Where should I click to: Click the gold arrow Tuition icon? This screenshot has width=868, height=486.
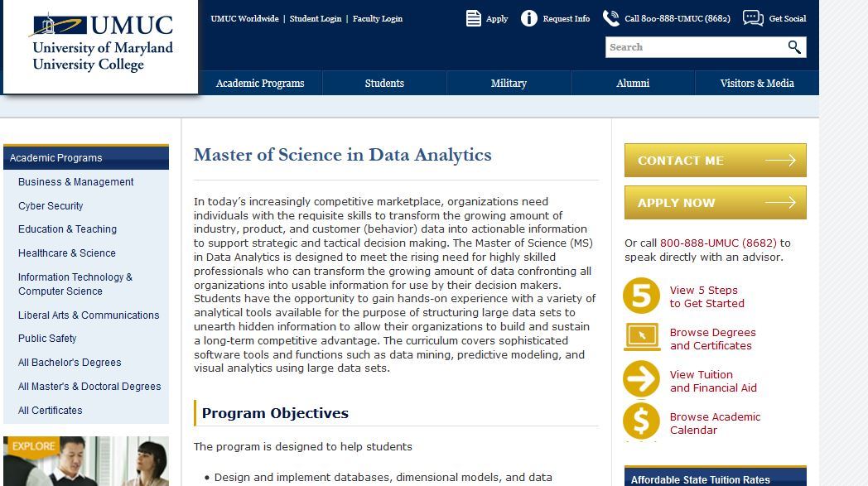tap(641, 380)
